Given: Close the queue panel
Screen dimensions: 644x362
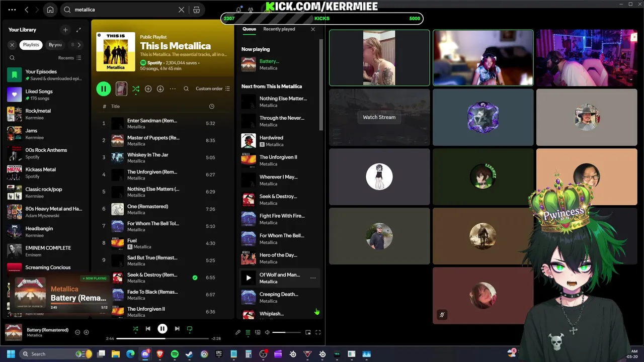Looking at the screenshot, I should pyautogui.click(x=313, y=29).
